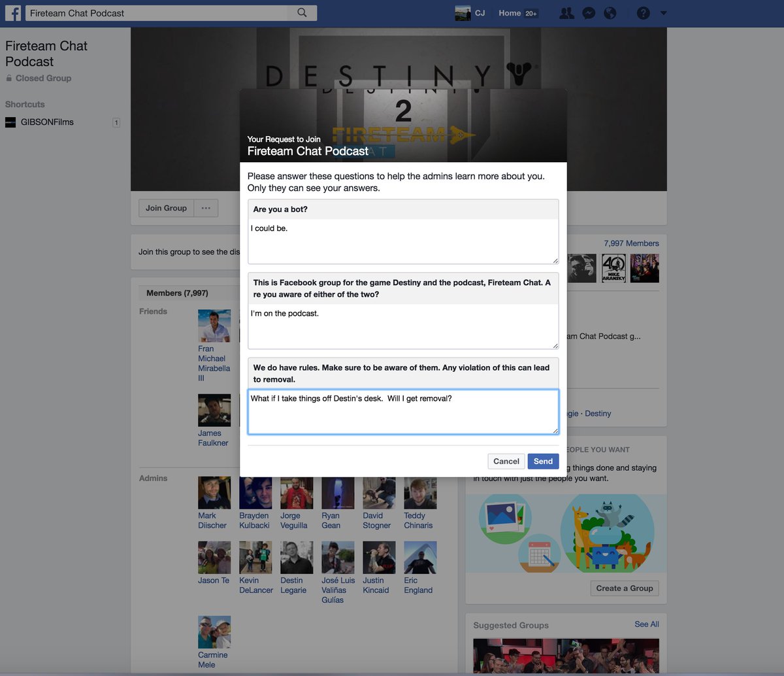Open the Quick Help question icon
Viewport: 784px width, 676px height.
point(644,13)
